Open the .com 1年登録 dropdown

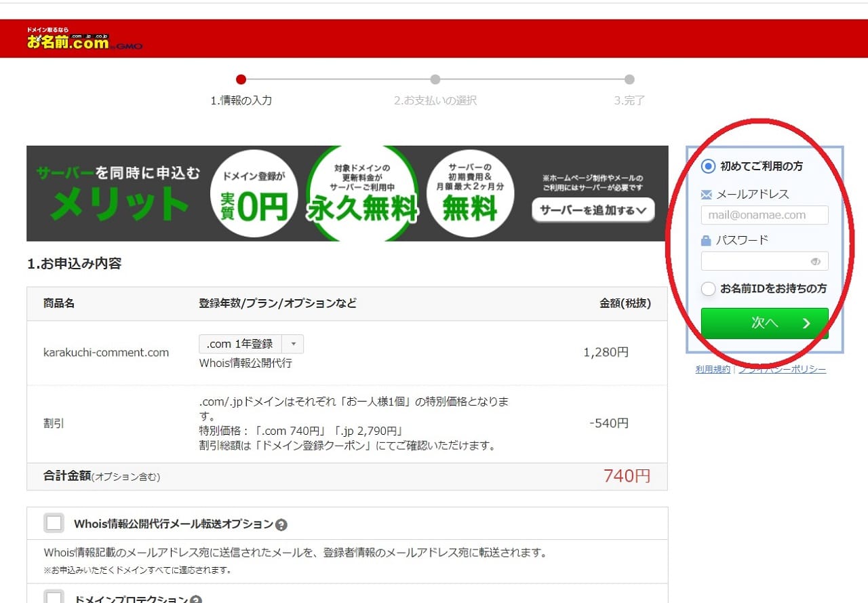click(x=251, y=344)
